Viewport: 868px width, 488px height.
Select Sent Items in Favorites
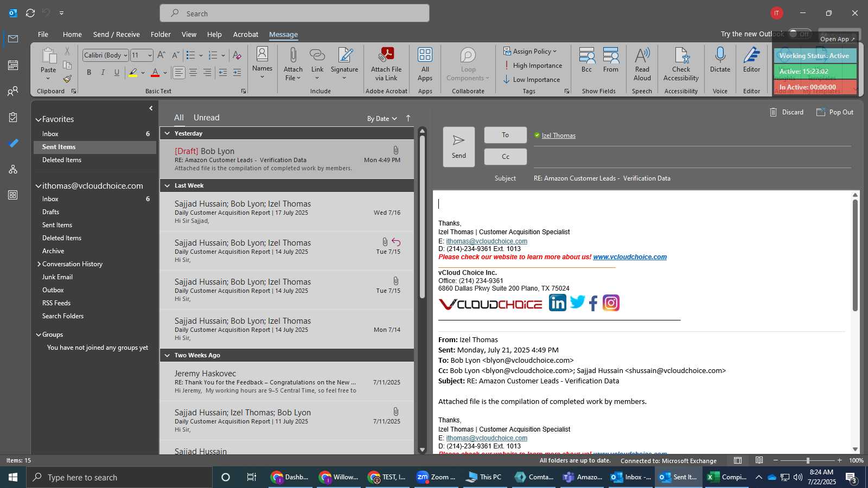pyautogui.click(x=95, y=147)
